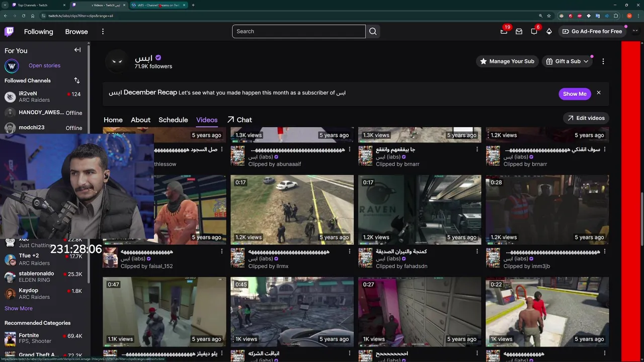644x362 pixels.
Task: Open the stories avatar ring icon
Action: [12, 66]
